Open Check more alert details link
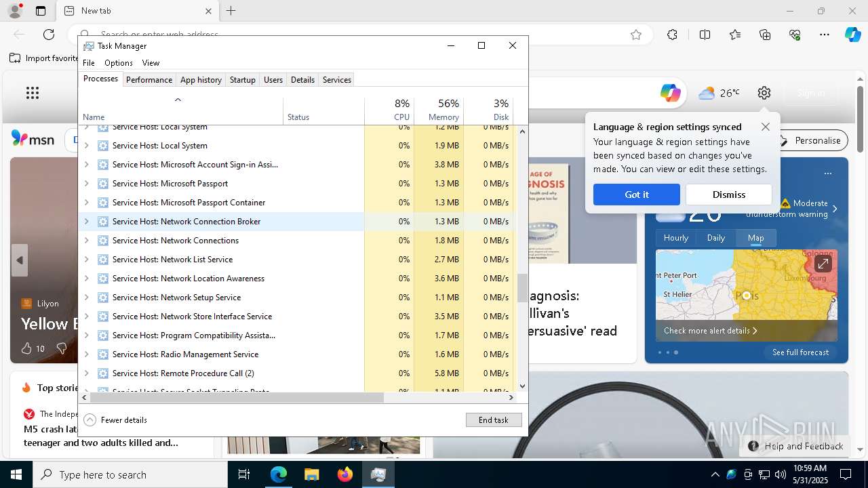 click(711, 331)
